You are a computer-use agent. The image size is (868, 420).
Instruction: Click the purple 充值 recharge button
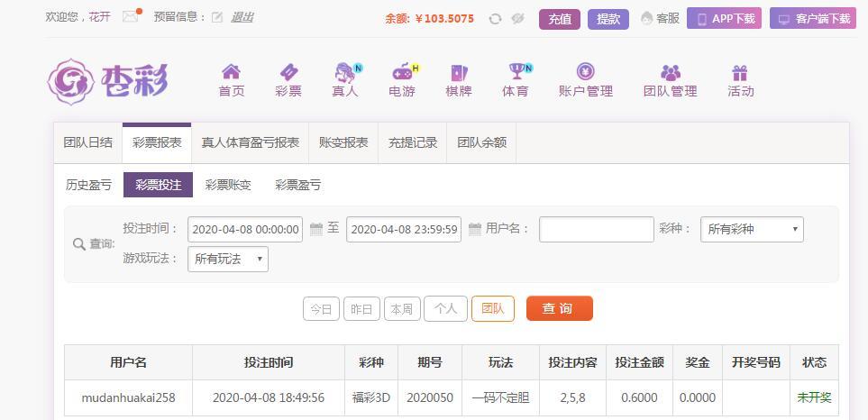(x=559, y=18)
